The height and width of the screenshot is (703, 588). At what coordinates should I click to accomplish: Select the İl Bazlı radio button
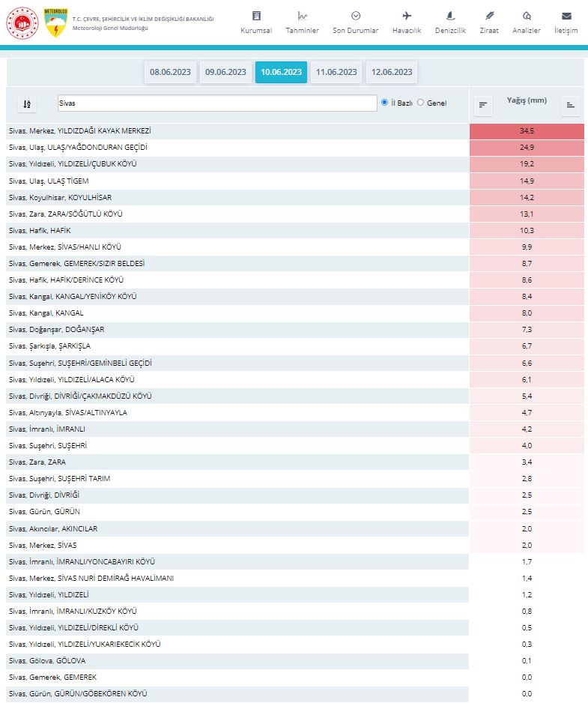pyautogui.click(x=385, y=103)
